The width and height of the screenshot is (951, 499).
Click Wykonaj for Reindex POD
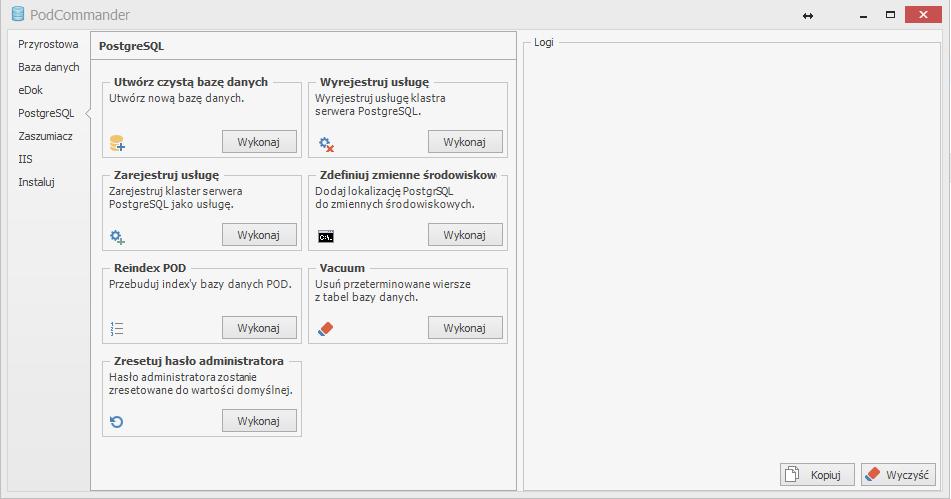pyautogui.click(x=259, y=327)
